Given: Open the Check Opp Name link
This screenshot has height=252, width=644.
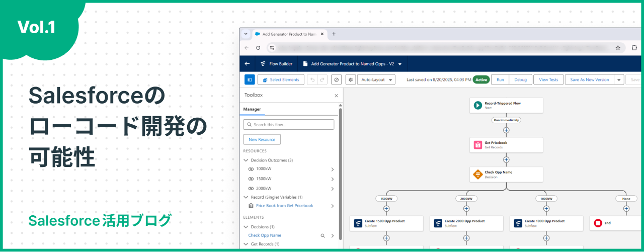Looking at the screenshot, I should coord(265,235).
